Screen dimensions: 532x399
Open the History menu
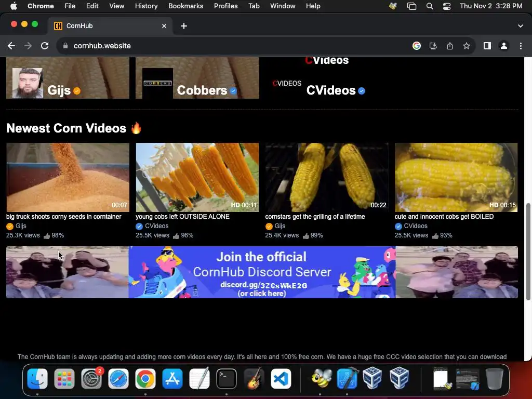146,6
